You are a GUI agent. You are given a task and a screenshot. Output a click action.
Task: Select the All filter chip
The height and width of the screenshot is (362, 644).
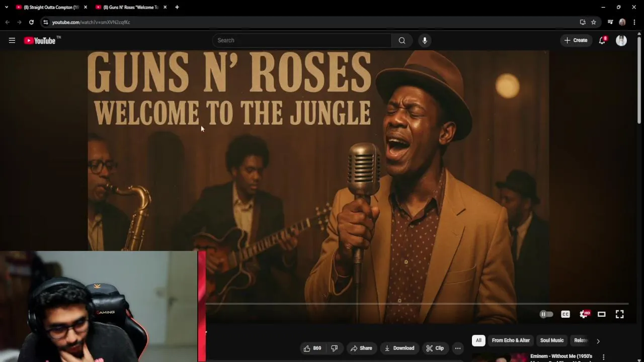coord(478,340)
